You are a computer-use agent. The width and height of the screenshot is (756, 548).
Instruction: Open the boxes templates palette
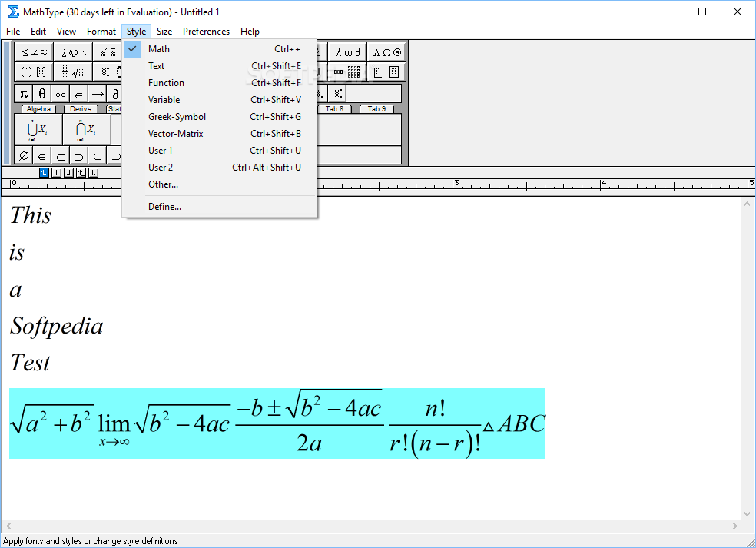click(386, 72)
